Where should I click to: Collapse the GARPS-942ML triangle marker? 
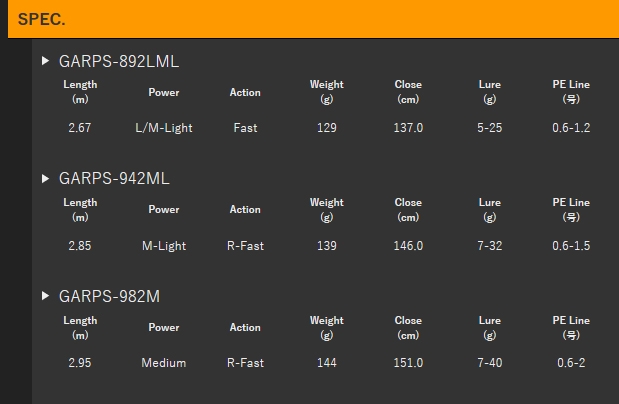[45, 179]
